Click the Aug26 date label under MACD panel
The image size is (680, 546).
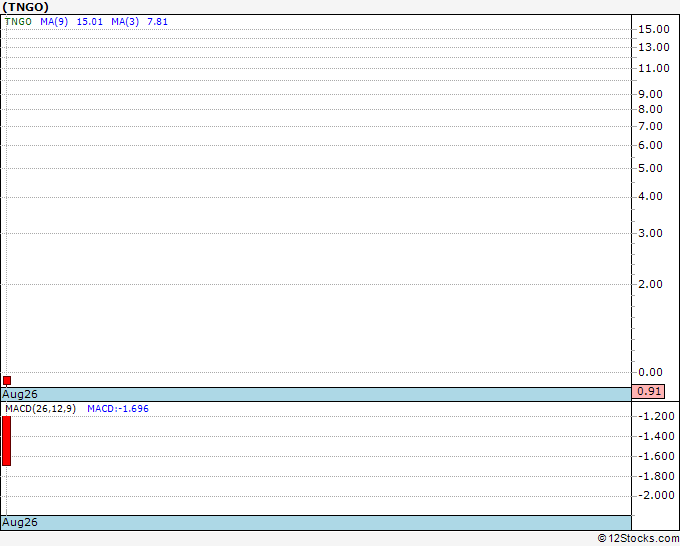tap(20, 522)
